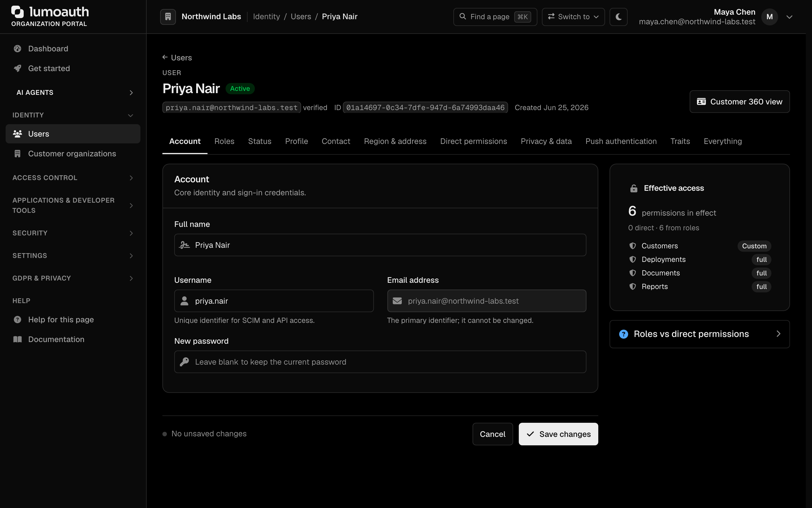The image size is (812, 508).
Task: Click into the Full name field
Action: (380, 245)
